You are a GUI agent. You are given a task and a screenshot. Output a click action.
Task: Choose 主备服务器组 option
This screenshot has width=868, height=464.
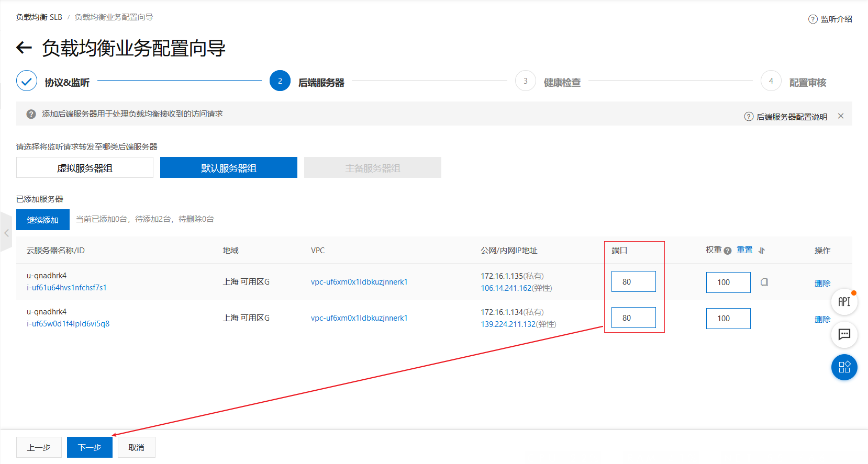(x=373, y=168)
